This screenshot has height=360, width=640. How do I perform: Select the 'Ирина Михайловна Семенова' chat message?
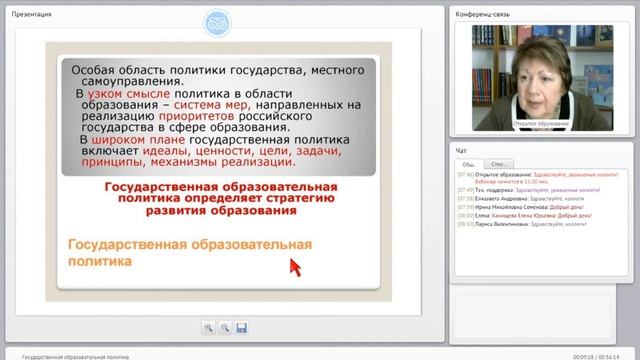coord(520,207)
